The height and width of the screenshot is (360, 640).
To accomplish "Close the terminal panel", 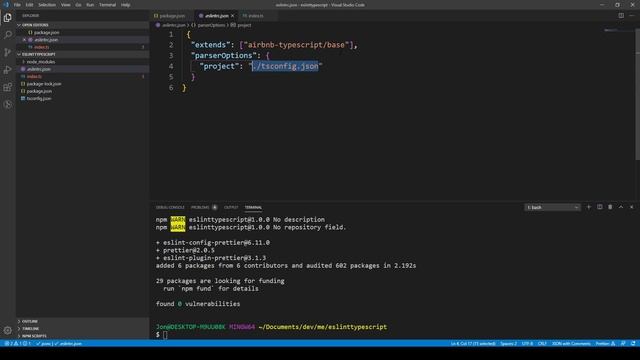I will coord(631,207).
